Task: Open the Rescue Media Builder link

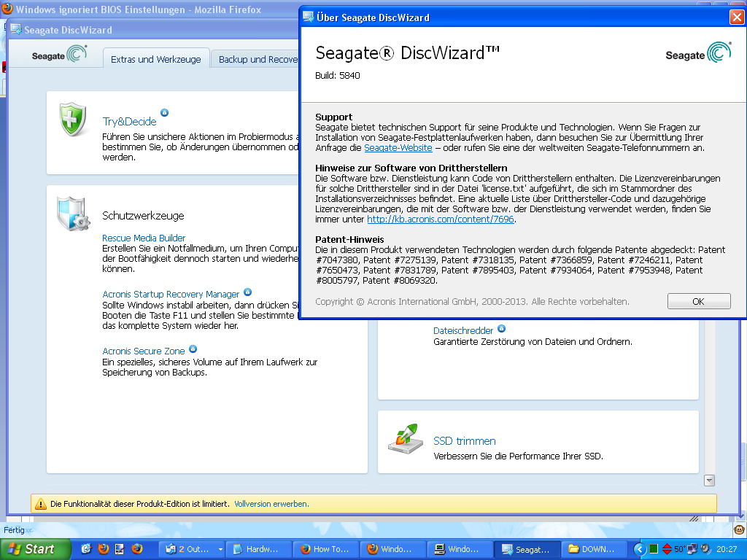Action: click(144, 238)
